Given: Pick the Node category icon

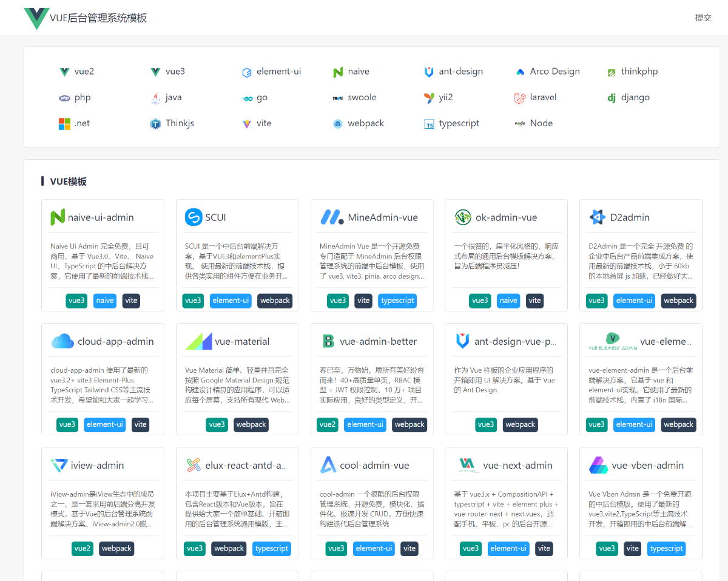Looking at the screenshot, I should point(520,123).
